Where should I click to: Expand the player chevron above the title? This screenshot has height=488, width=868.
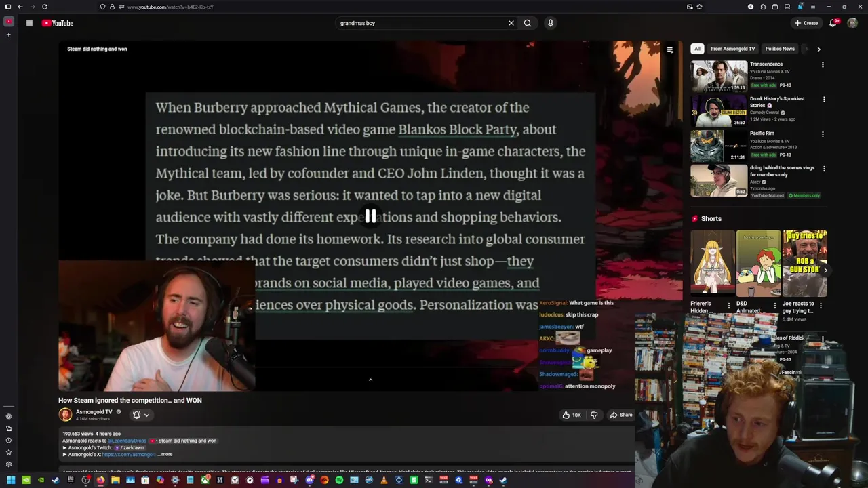click(370, 380)
